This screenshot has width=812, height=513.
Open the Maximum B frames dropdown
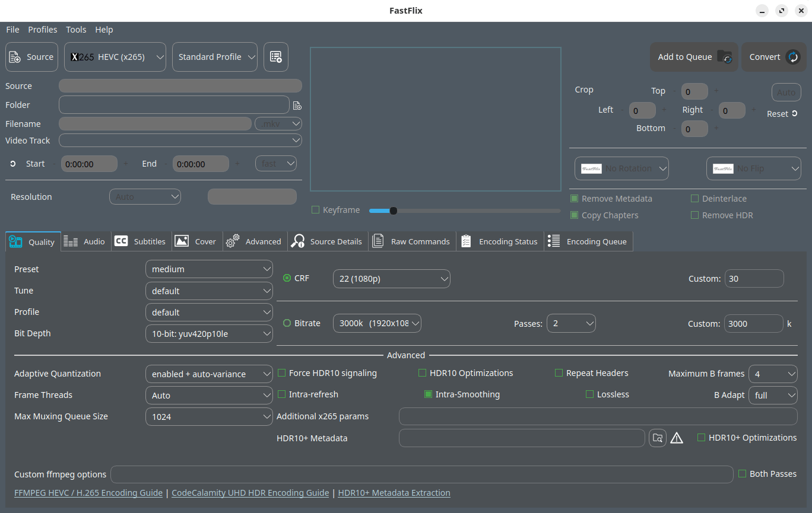click(773, 374)
